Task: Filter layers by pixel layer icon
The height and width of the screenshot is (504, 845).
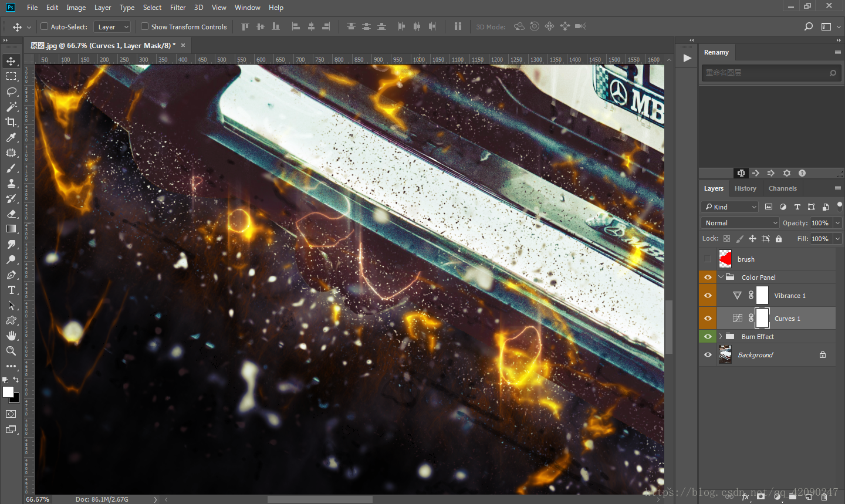Action: click(x=769, y=207)
